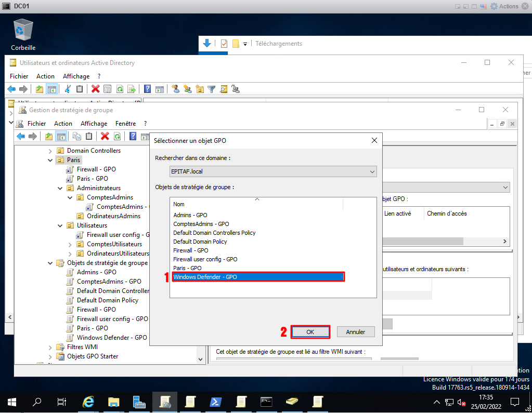The image size is (532, 413).
Task: Click the blue back arrow in Group Policy toolbar
Action: coord(21,136)
